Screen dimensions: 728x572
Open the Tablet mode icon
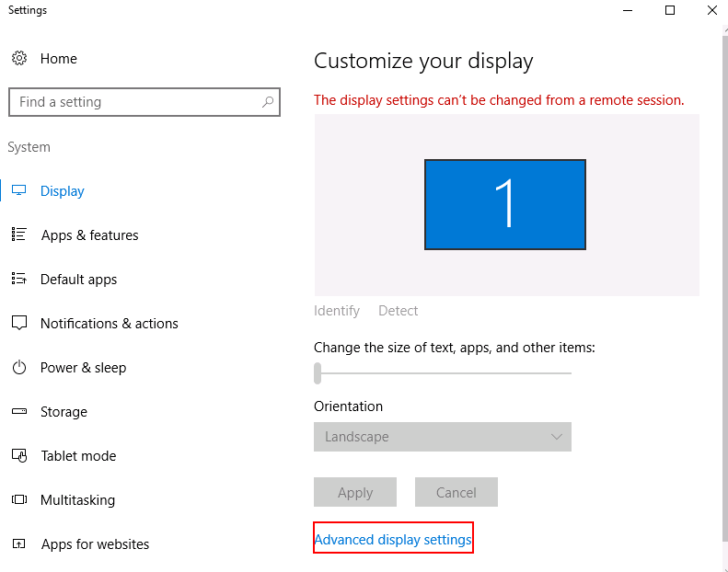click(x=19, y=455)
